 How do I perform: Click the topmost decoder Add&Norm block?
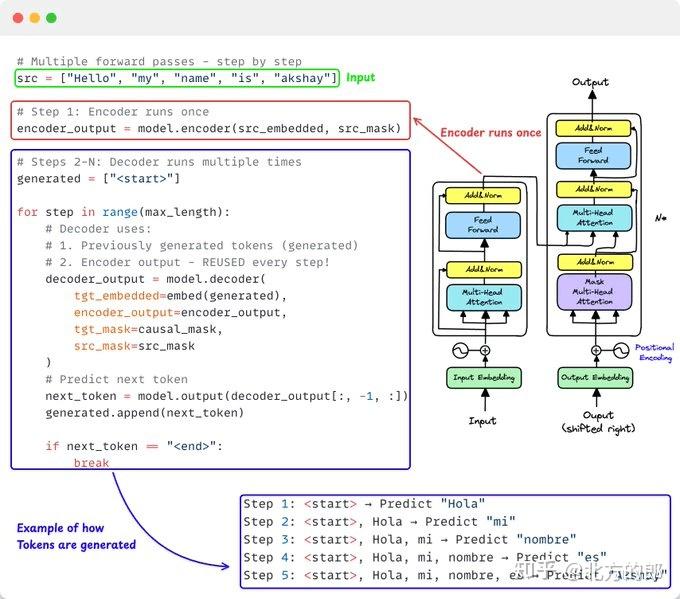593,128
